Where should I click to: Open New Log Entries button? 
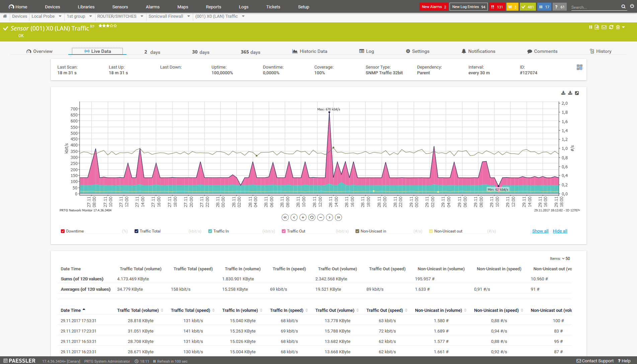pyautogui.click(x=468, y=7)
